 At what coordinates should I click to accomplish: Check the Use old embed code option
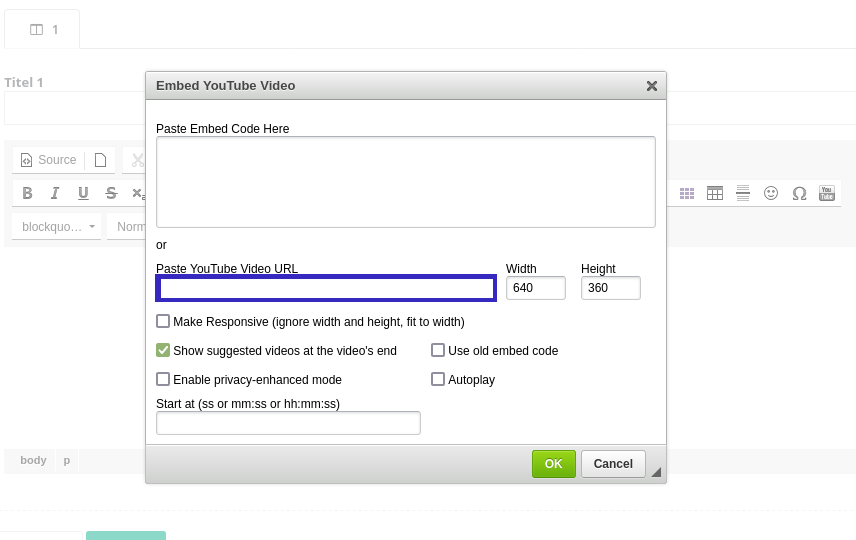tap(438, 351)
